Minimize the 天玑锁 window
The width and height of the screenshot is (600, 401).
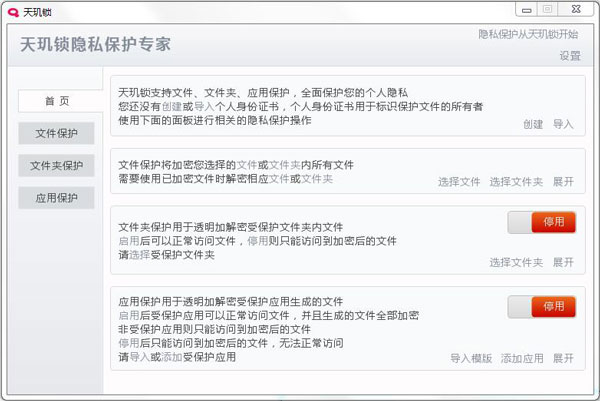527,10
